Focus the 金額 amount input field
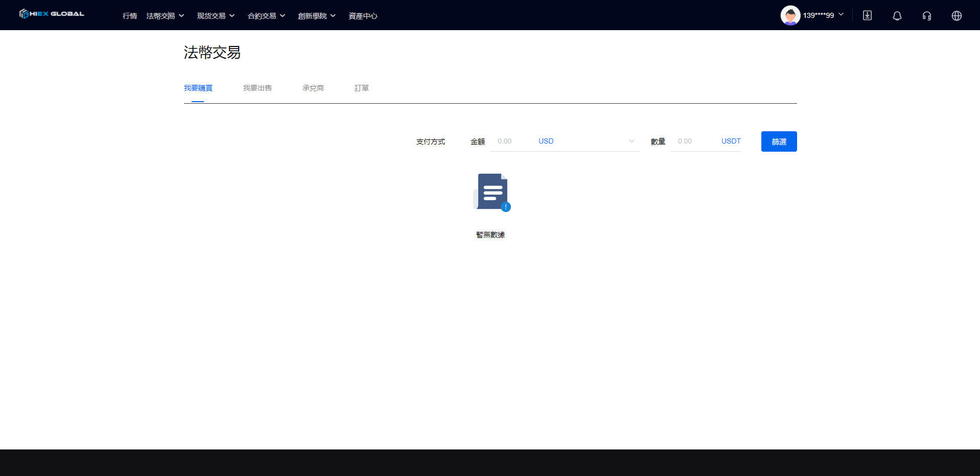 511,141
